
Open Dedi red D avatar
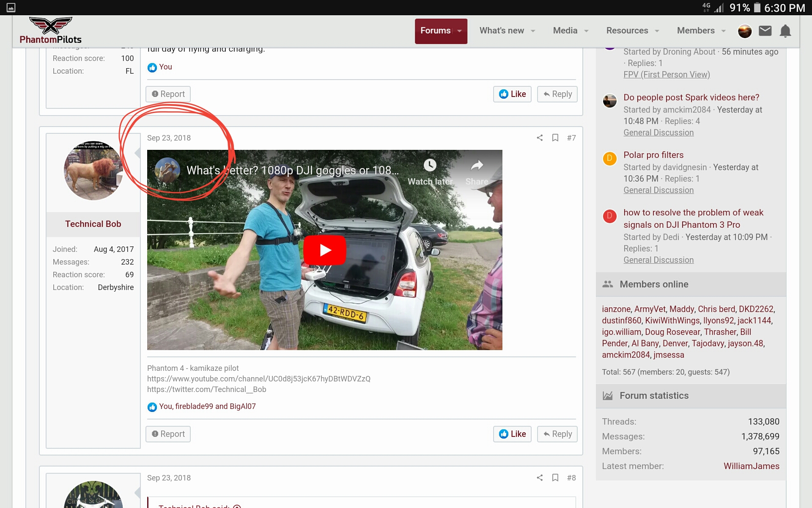(609, 216)
